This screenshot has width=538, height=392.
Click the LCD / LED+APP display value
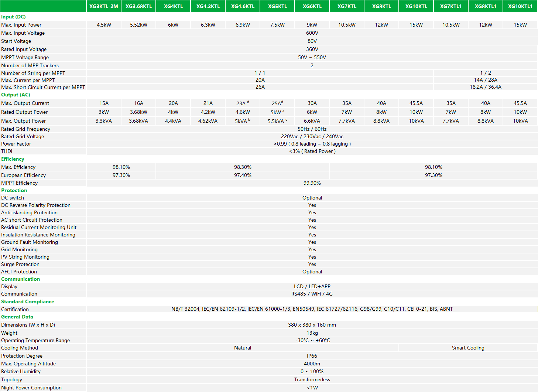(x=312, y=286)
